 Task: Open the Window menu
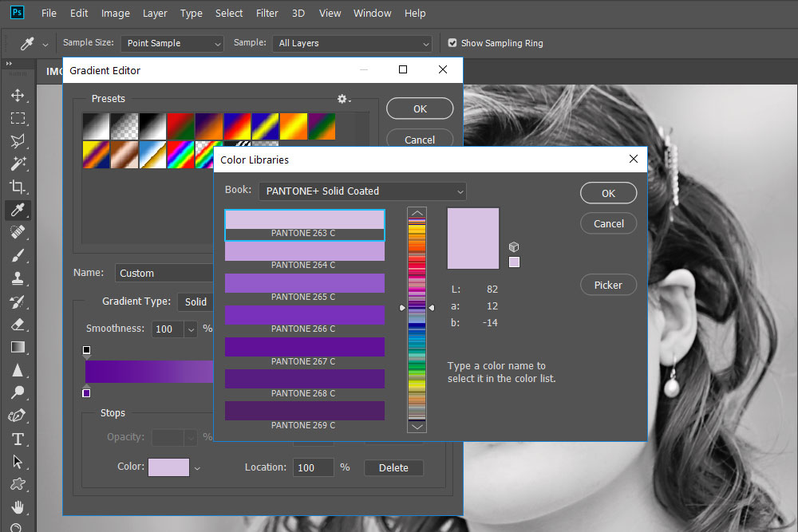tap(373, 14)
